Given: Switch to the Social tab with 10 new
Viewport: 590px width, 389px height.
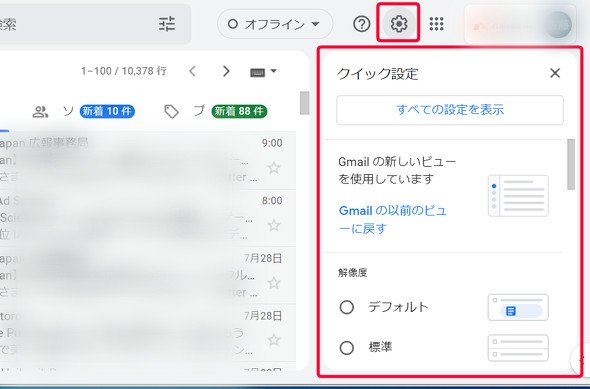Looking at the screenshot, I should click(x=84, y=111).
